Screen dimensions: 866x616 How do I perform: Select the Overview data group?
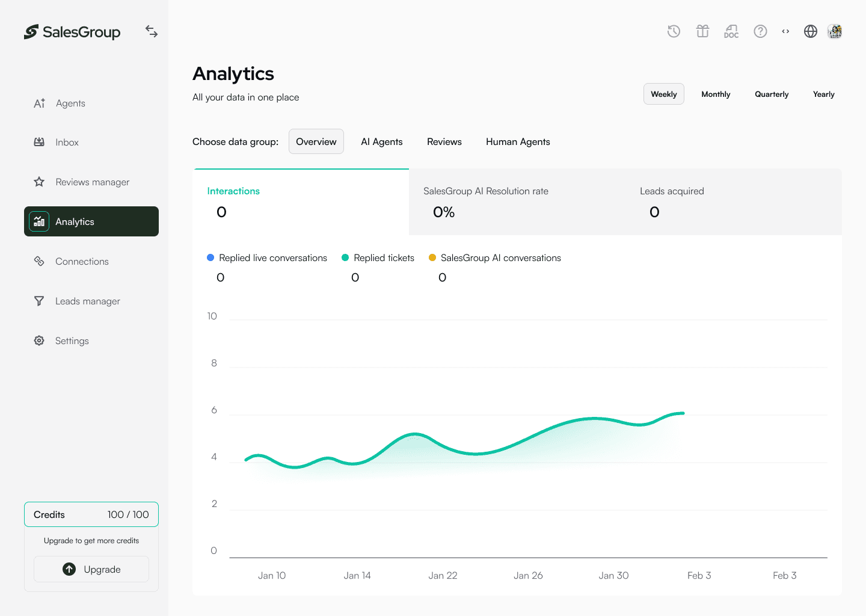[316, 141]
